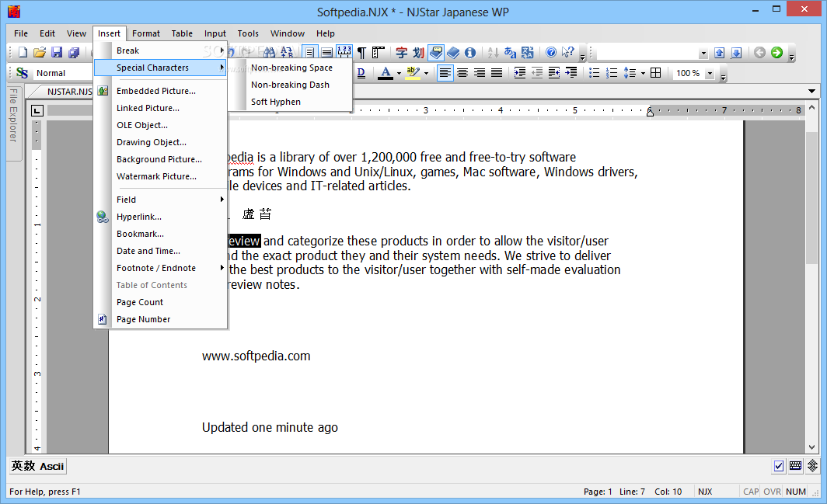827x504 pixels.
Task: Apply the yellow highlight color
Action: (x=413, y=73)
